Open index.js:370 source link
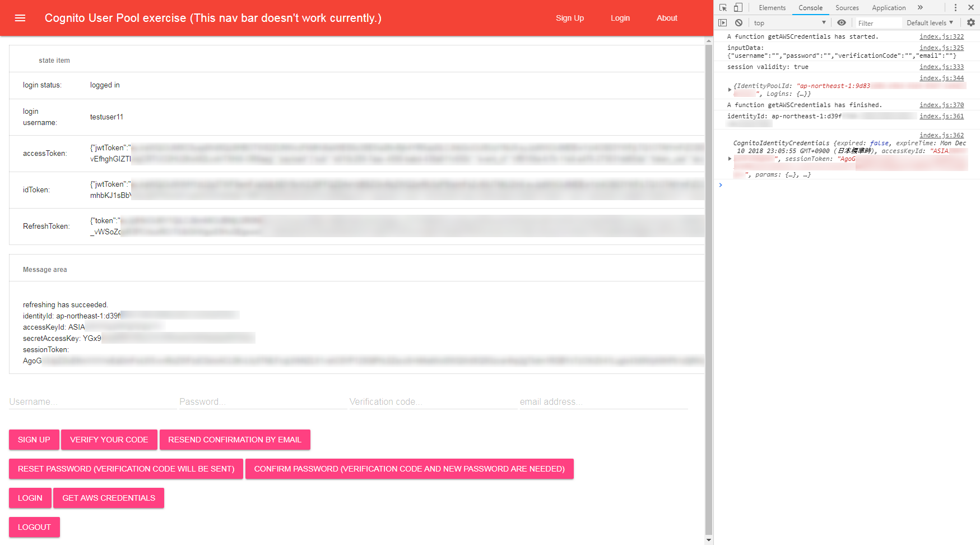 [942, 104]
